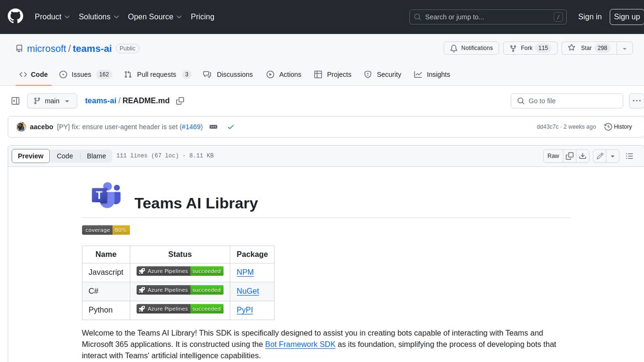Screen dimensions: 644x362
Task: Open the document outline list
Action: [629, 156]
